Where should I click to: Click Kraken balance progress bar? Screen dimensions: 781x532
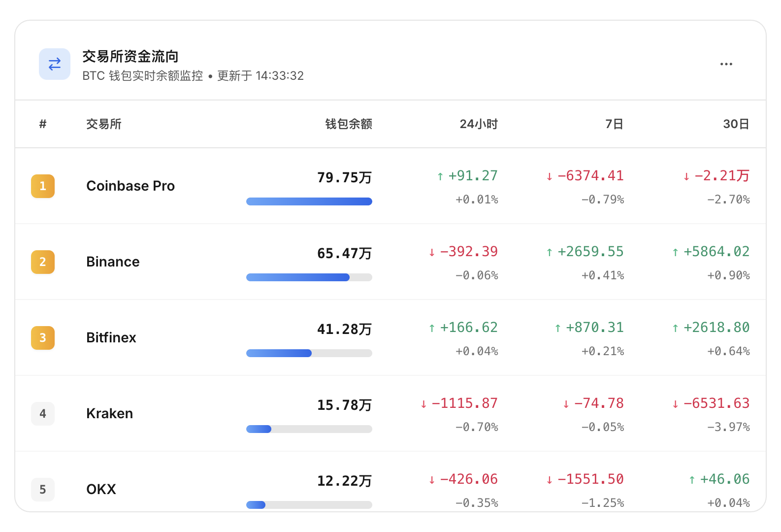pyautogui.click(x=309, y=429)
